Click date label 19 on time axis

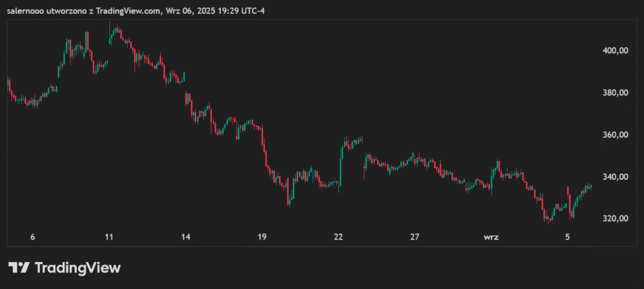(x=262, y=237)
